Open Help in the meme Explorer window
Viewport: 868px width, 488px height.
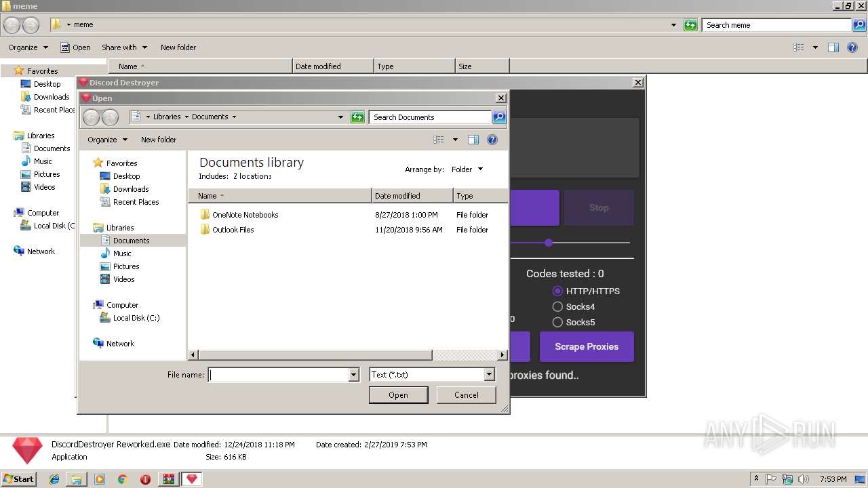(x=852, y=47)
